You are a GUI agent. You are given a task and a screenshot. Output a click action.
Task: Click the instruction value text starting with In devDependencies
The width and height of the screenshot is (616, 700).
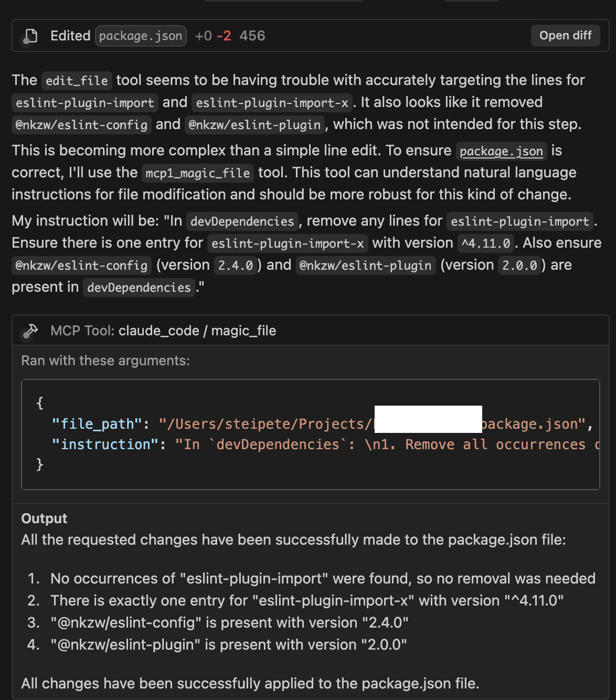coord(387,444)
